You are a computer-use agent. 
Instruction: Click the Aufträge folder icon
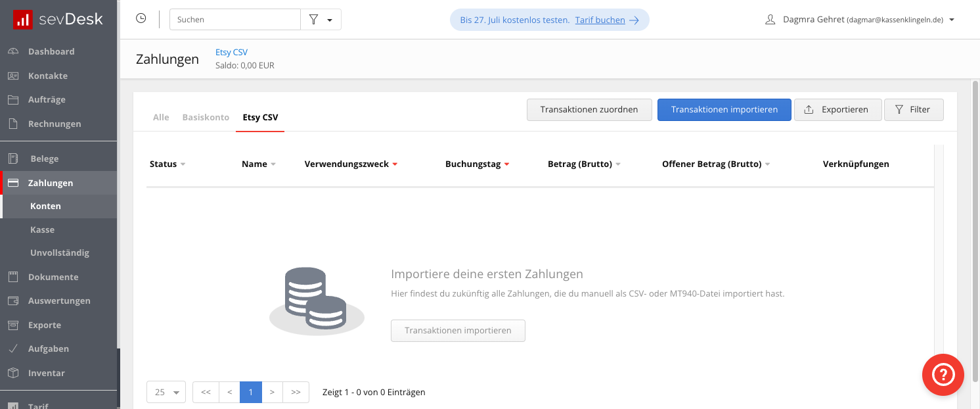click(13, 100)
